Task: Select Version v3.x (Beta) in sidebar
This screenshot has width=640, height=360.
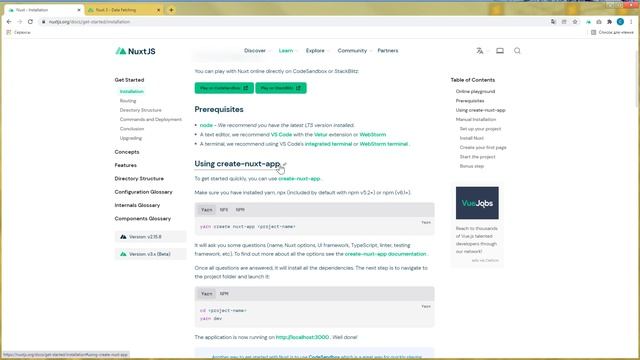Action: pos(150,254)
